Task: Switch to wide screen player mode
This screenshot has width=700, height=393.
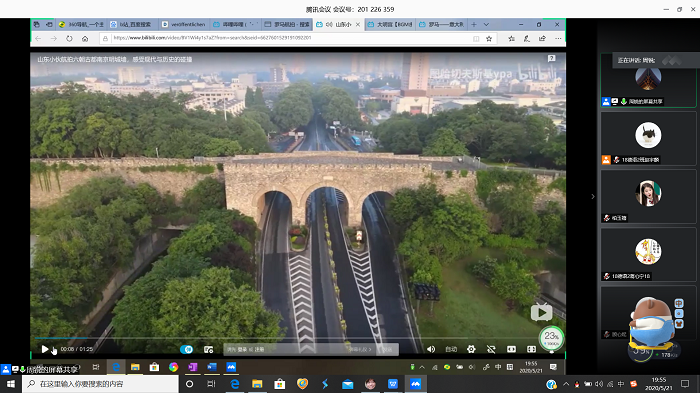Action: [x=511, y=349]
